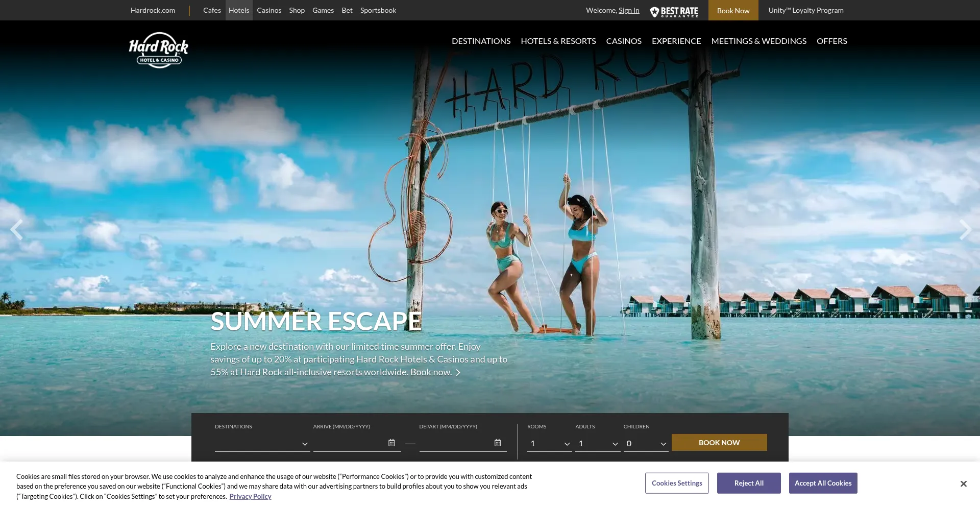Expand the Destinations dropdown
The width and height of the screenshot is (980, 507).
[262, 443]
